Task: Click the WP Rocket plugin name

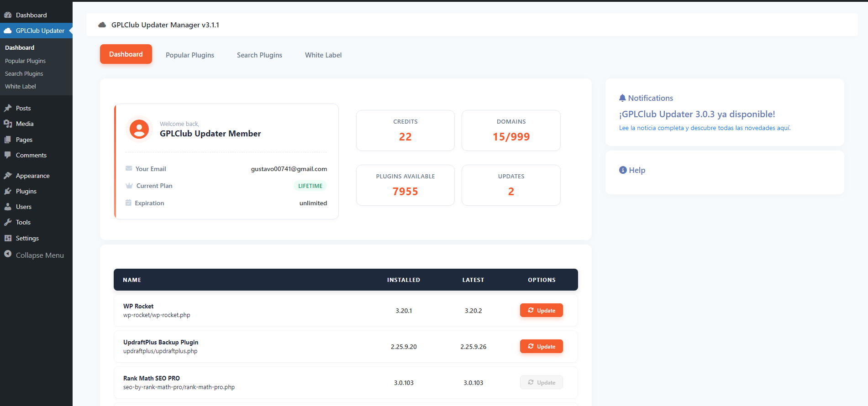Action: [138, 306]
